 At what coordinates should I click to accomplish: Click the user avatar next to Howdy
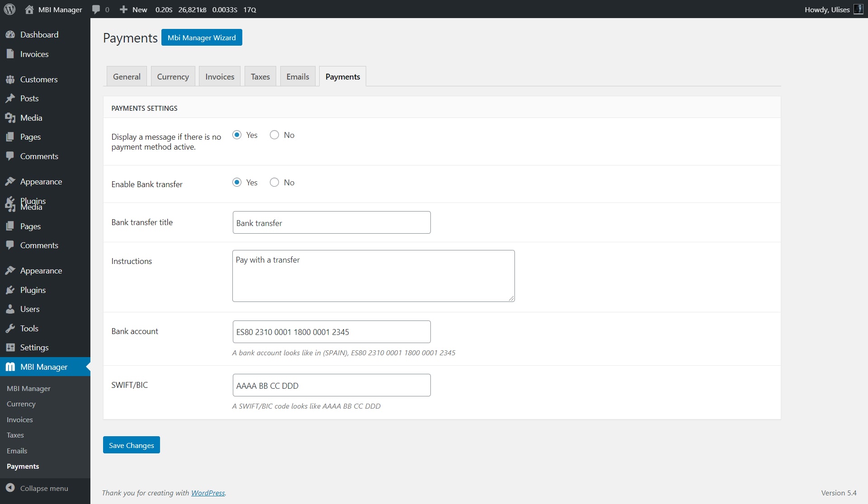(858, 9)
